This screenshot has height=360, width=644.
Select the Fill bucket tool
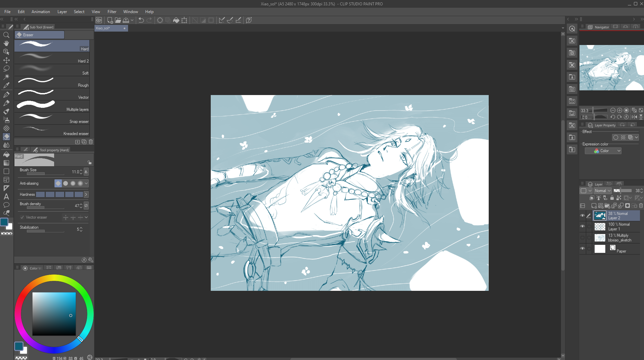(6, 154)
